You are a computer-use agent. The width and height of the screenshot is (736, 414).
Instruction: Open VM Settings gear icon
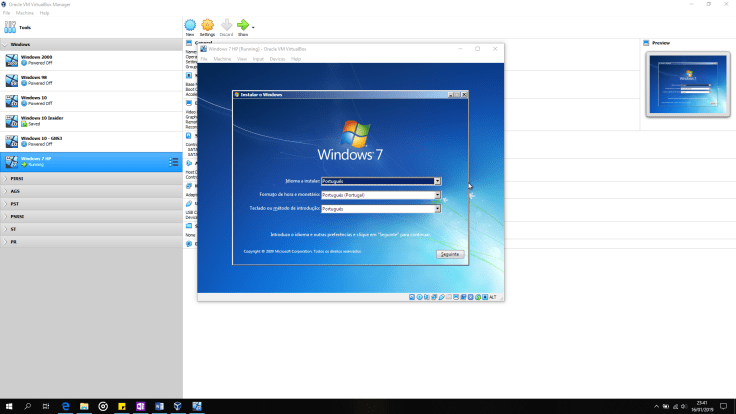click(207, 25)
